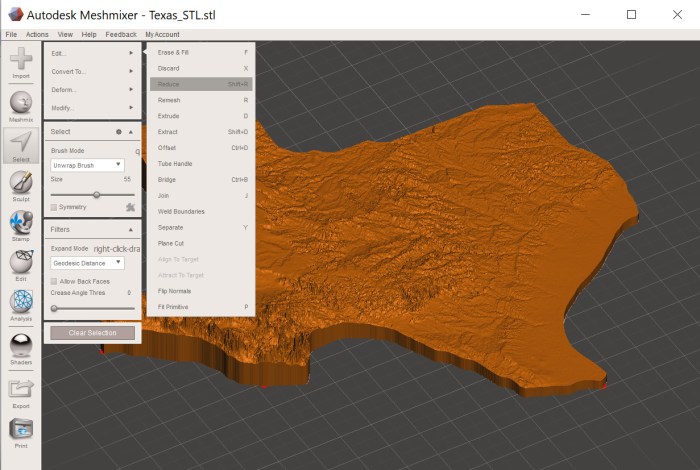Select Offset command

tap(201, 148)
